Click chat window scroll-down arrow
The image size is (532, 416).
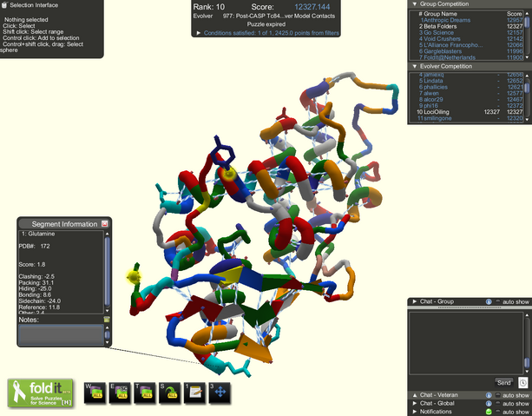tap(527, 372)
